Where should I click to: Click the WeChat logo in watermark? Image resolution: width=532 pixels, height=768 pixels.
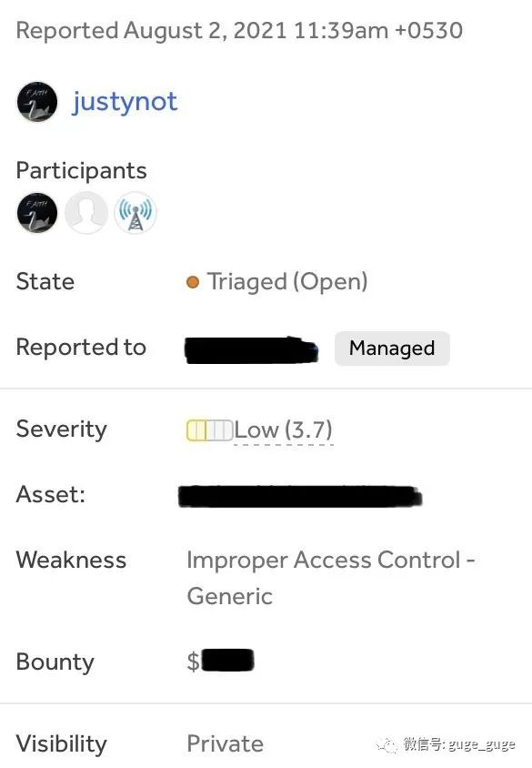pos(386,745)
